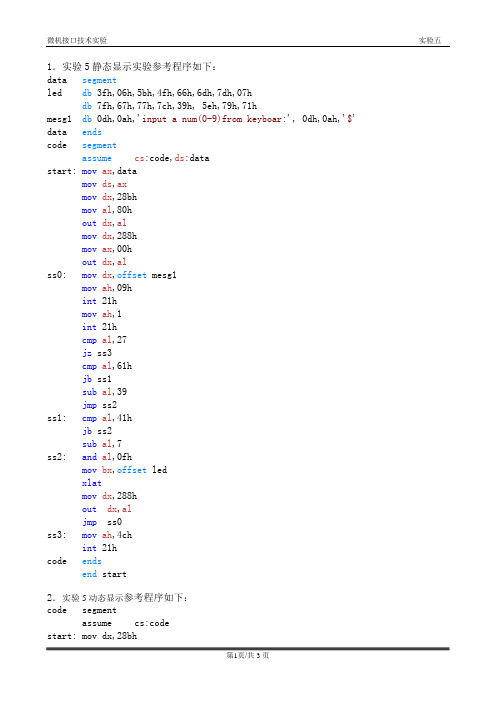
Task: Click instruction mov ah,09h
Action: point(107,288)
